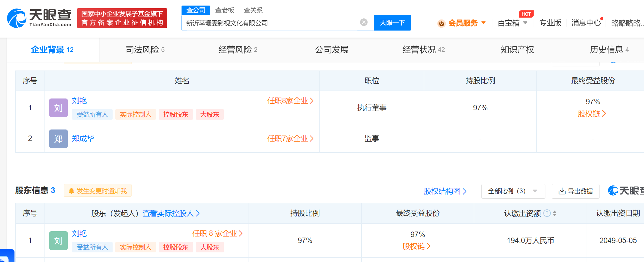Click 执行董事 position cell

click(x=372, y=108)
